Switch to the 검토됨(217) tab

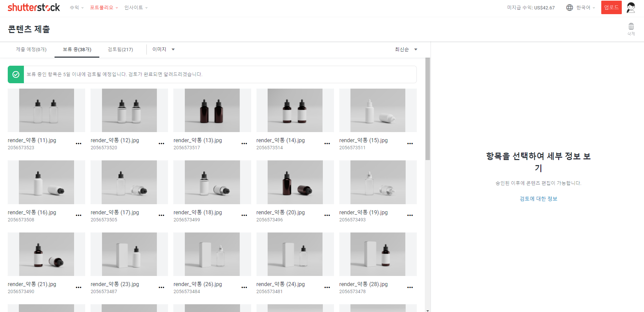point(121,49)
